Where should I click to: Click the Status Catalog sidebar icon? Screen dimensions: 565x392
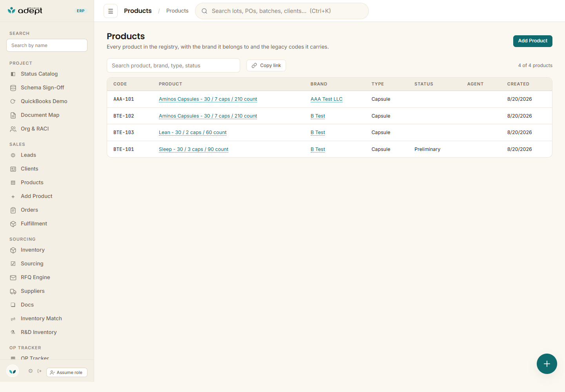[x=13, y=74]
